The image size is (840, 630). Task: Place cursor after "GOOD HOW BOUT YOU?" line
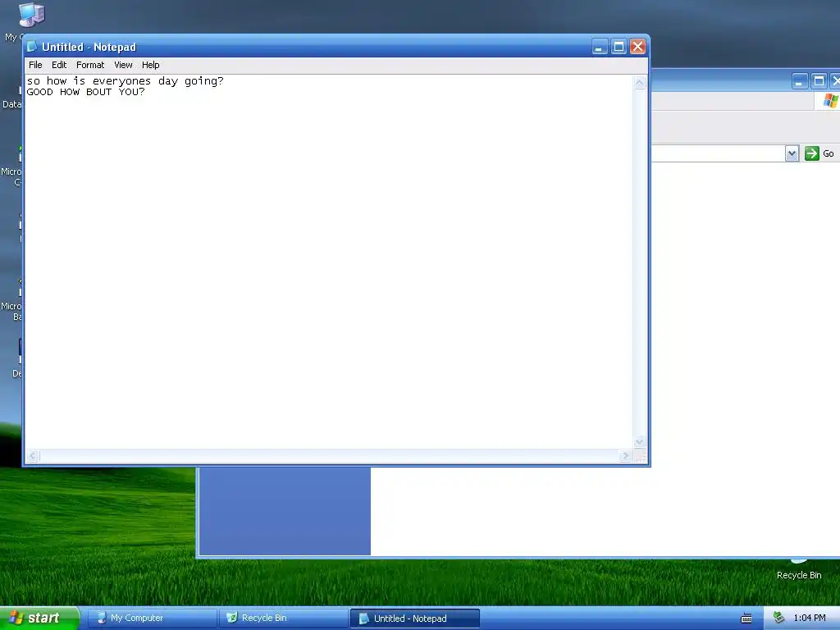point(146,92)
